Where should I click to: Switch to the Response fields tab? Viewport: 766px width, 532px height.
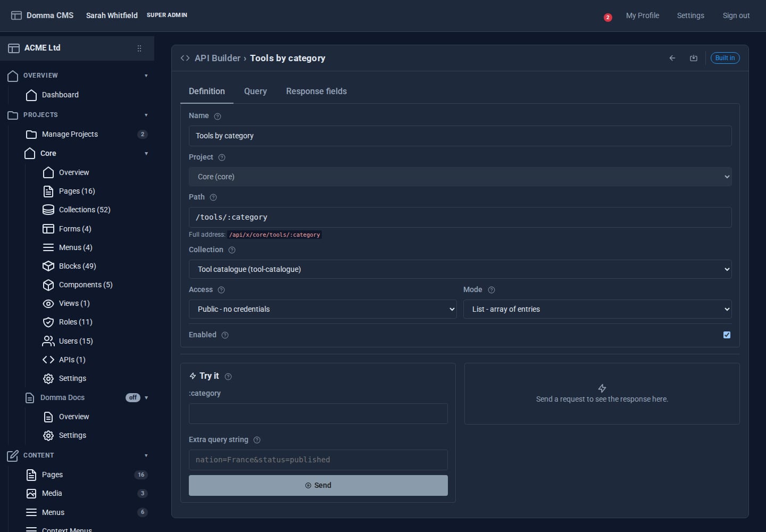(317, 92)
